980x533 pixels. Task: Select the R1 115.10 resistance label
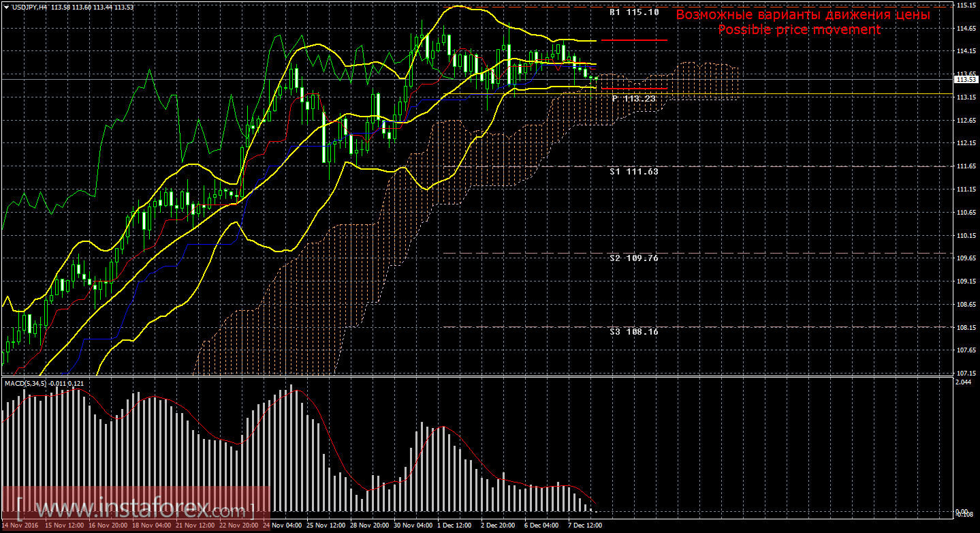[633, 12]
